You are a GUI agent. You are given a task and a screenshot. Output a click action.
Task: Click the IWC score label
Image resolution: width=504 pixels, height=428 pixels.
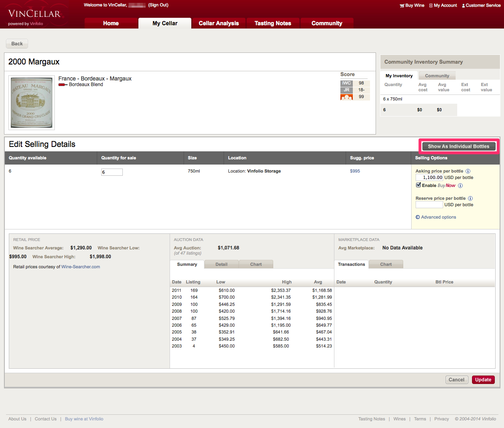(346, 83)
